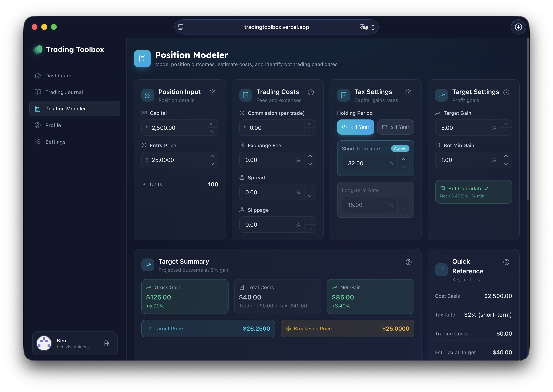Click the Target Summary help icon
The width and height of the screenshot is (553, 392).
click(409, 262)
